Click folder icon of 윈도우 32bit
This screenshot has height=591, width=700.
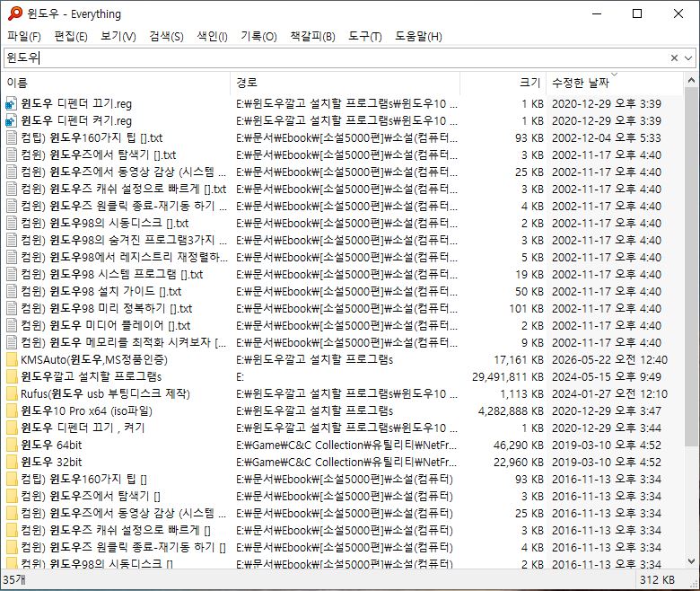click(12, 462)
